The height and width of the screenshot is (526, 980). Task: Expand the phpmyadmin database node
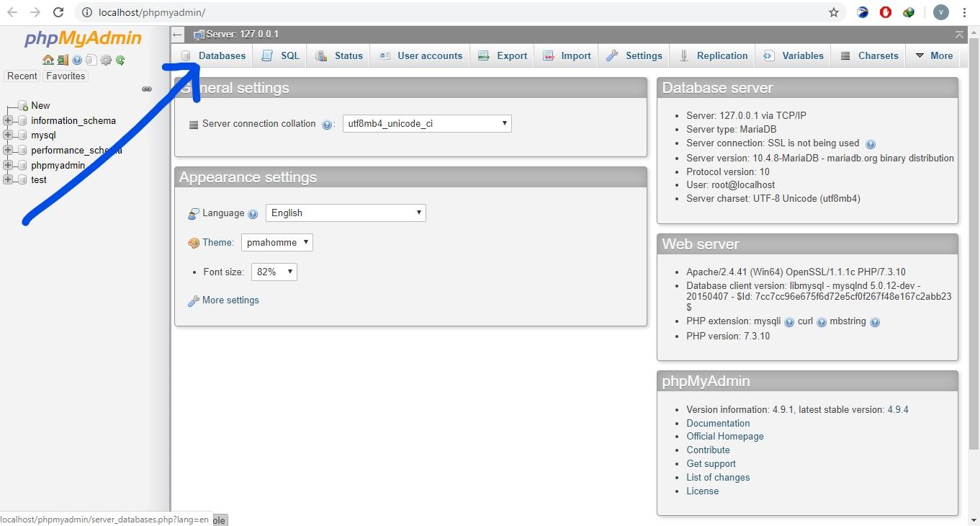tap(8, 165)
